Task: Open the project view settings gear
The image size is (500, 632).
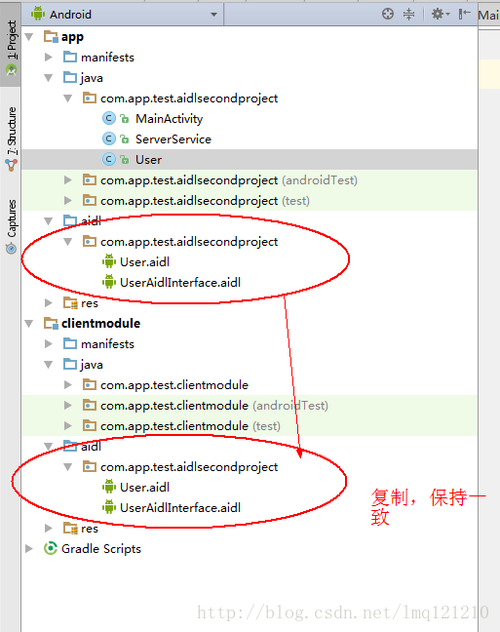Action: pos(440,14)
